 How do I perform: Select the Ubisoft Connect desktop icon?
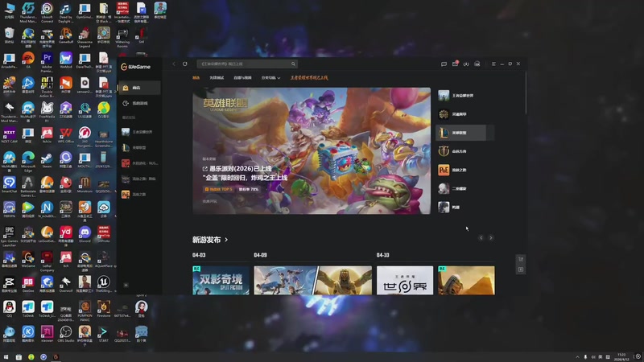(x=47, y=11)
